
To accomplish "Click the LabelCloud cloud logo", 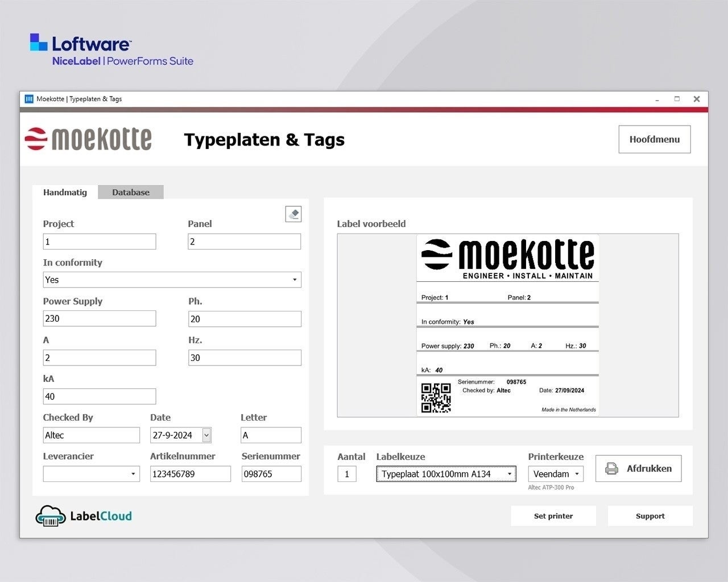I will (51, 516).
